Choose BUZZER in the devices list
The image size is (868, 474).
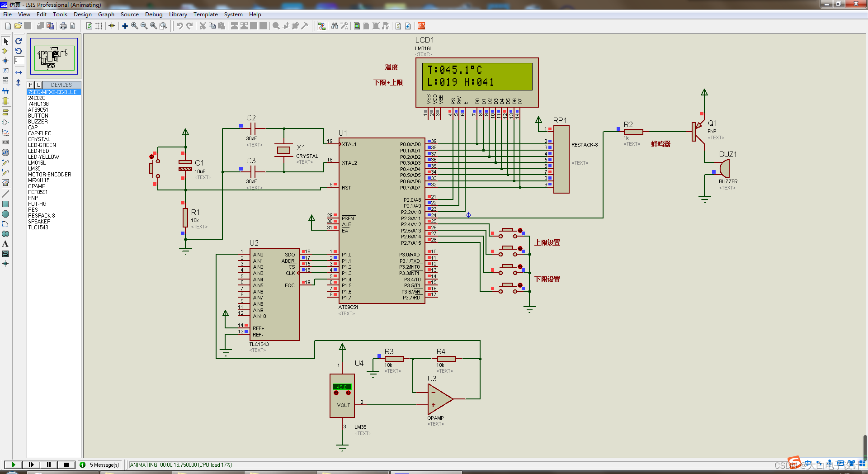pos(38,121)
